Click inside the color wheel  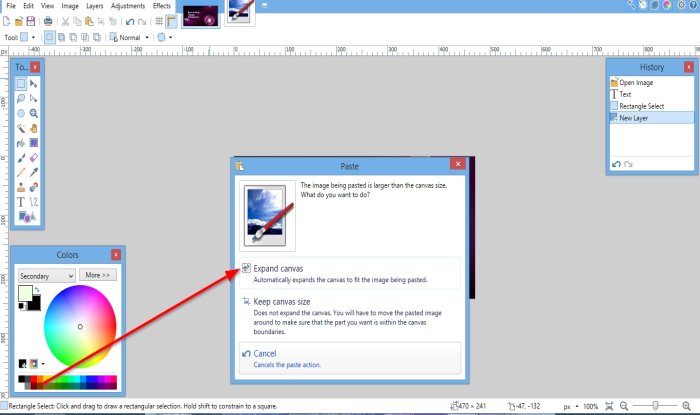pos(80,327)
